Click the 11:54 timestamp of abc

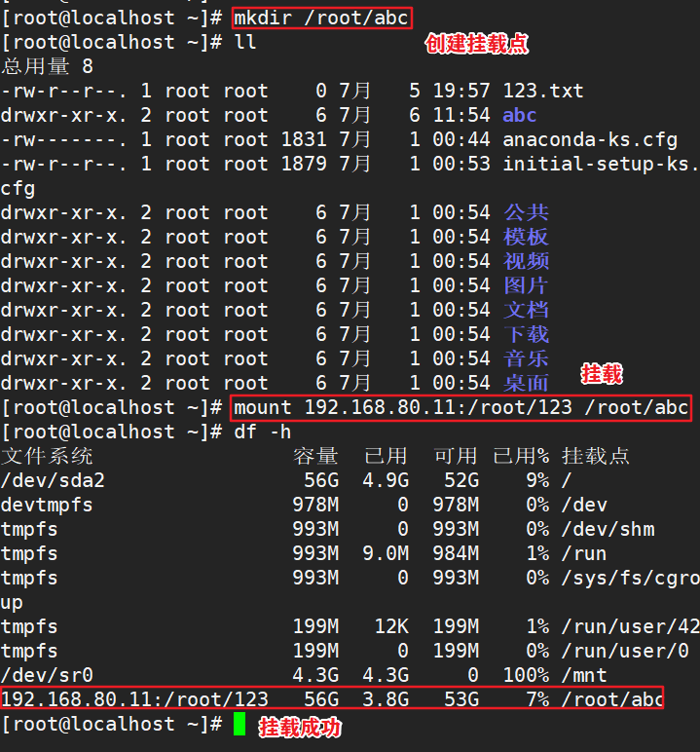click(x=461, y=115)
